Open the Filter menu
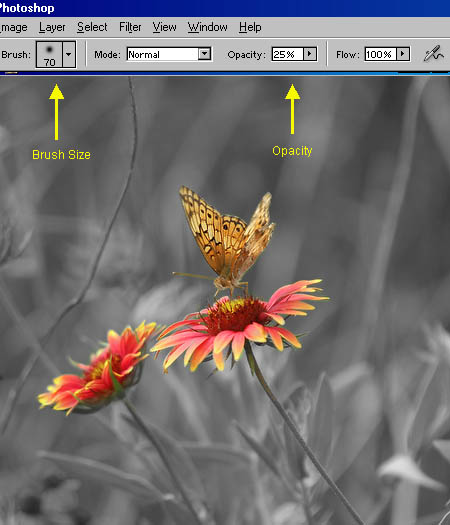Image resolution: width=450 pixels, height=525 pixels. [130, 27]
